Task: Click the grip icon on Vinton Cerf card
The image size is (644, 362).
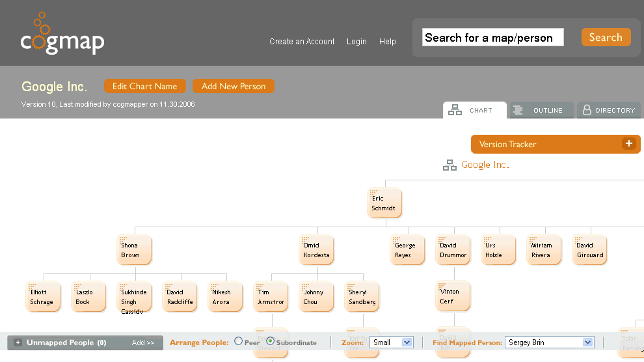Action: pyautogui.click(x=442, y=286)
